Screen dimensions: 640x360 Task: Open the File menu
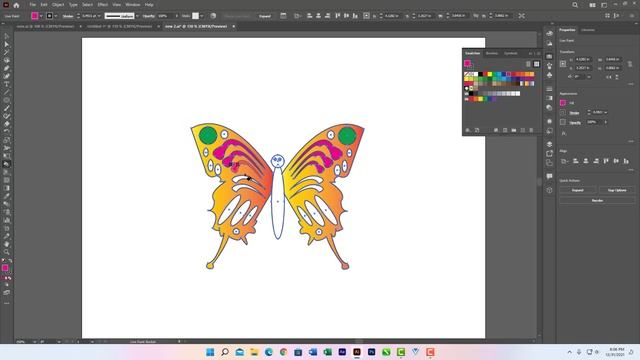tap(32, 5)
